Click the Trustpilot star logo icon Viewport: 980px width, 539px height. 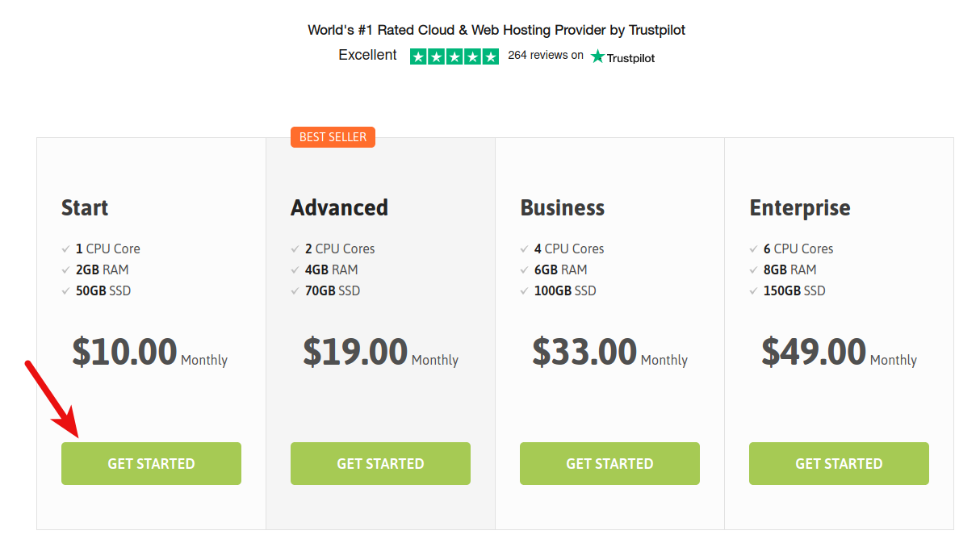[597, 56]
